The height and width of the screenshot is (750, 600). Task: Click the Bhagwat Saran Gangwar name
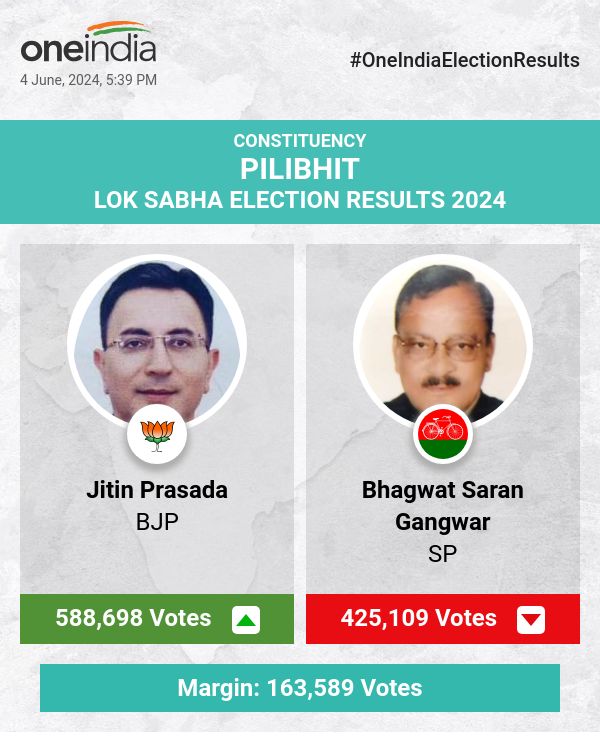tap(443, 506)
